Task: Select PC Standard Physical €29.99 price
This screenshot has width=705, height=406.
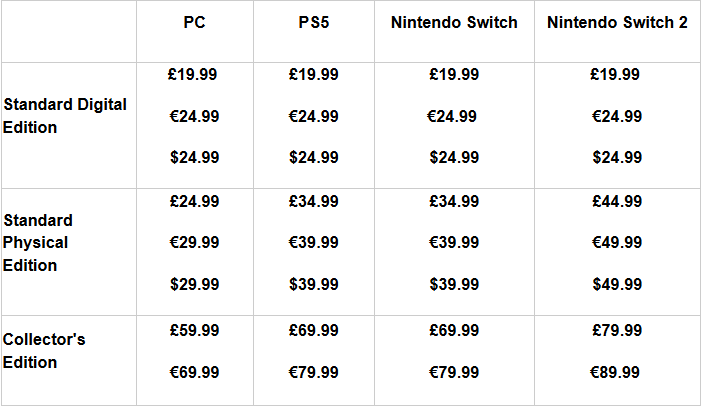Action: (x=194, y=243)
